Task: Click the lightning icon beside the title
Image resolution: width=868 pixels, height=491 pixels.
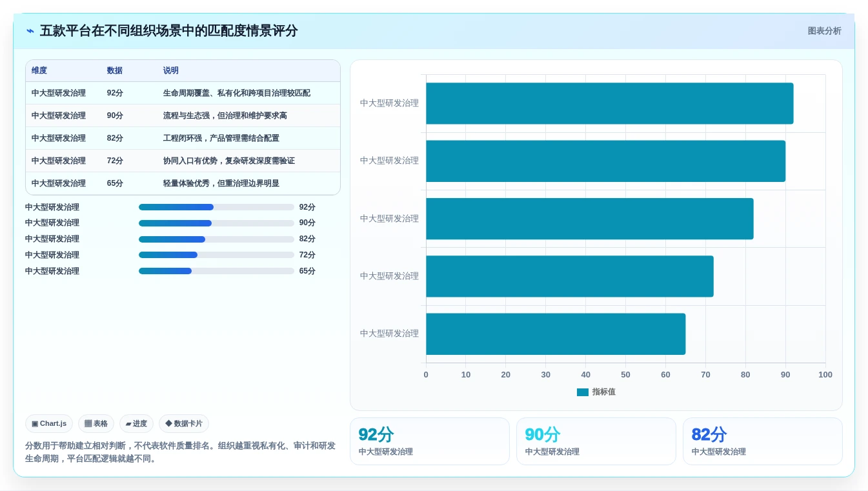Action: tap(30, 31)
